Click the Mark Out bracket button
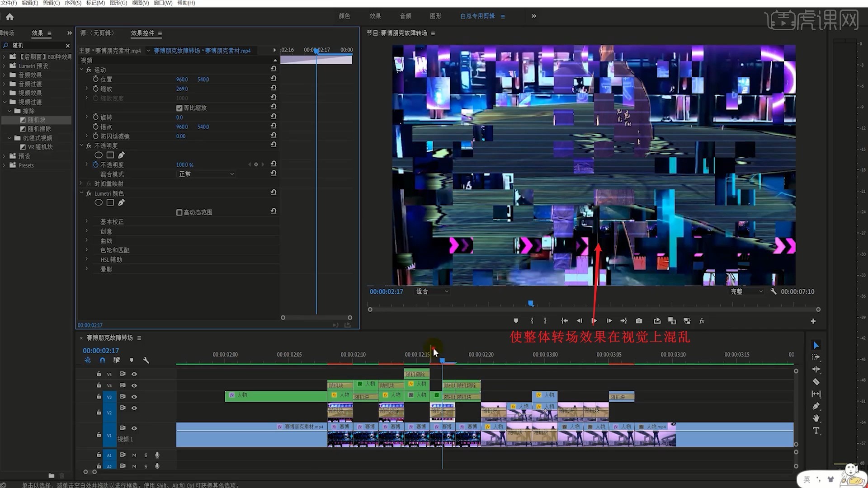This screenshot has height=488, width=868. point(545,321)
